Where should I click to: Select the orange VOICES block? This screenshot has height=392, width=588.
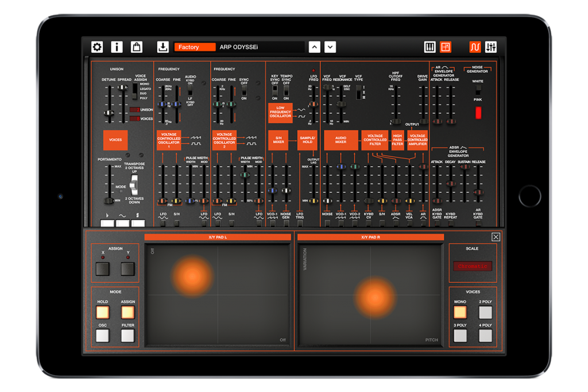tap(115, 140)
